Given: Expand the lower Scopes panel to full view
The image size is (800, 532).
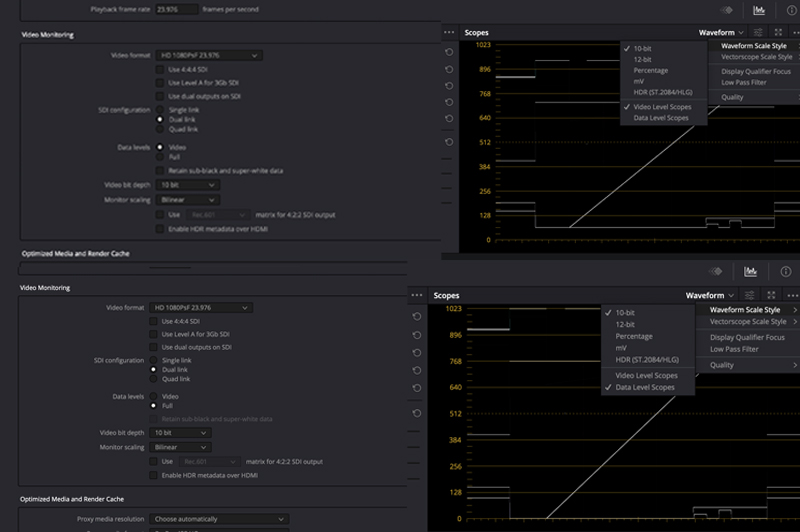Looking at the screenshot, I should click(x=771, y=295).
